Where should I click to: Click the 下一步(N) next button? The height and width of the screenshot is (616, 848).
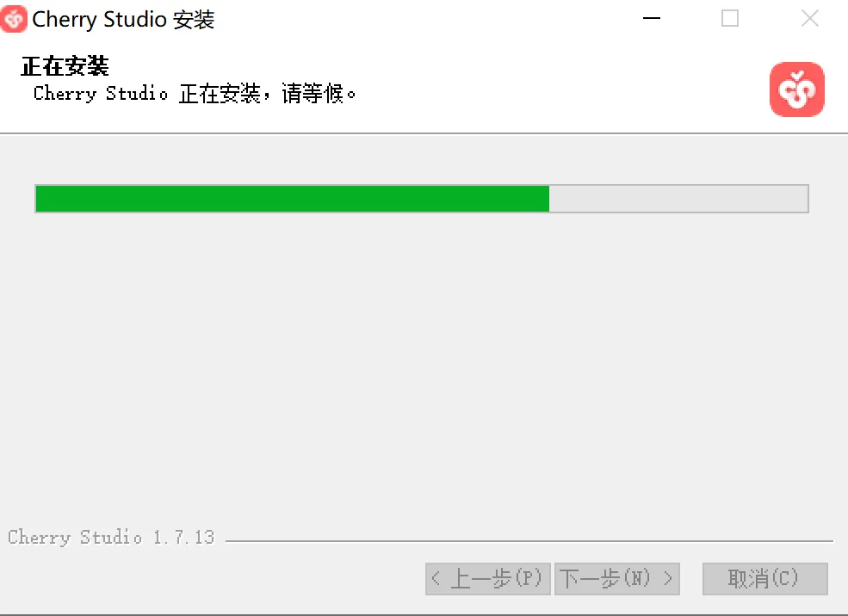tap(617, 579)
